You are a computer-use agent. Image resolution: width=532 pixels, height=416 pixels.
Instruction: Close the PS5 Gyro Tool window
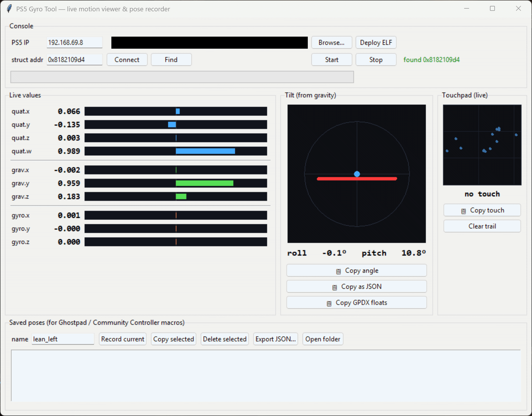tap(518, 9)
